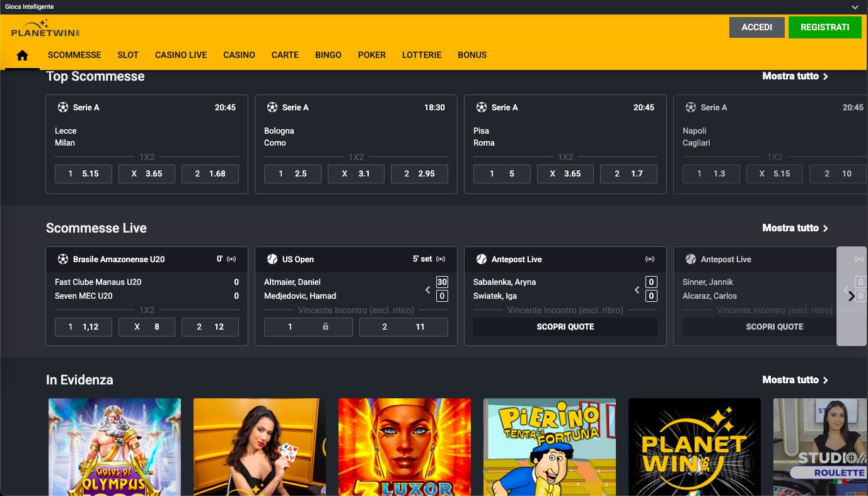Expand the Gioca Intelligente top bar chevron
This screenshot has height=496, width=868.
pyautogui.click(x=855, y=7)
